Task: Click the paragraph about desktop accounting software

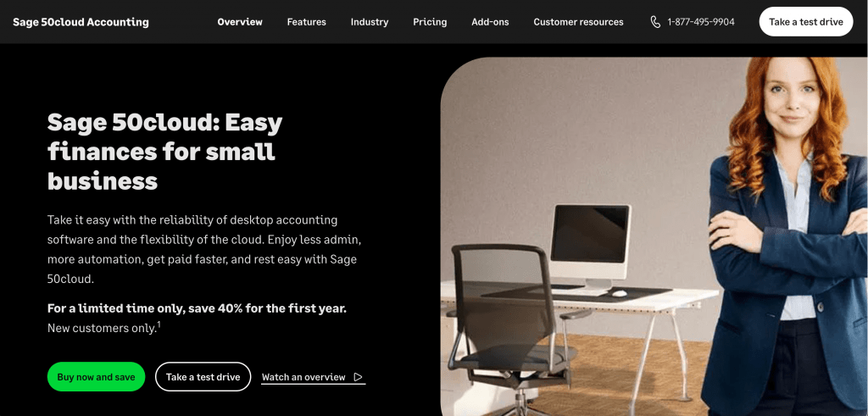Action: click(205, 249)
